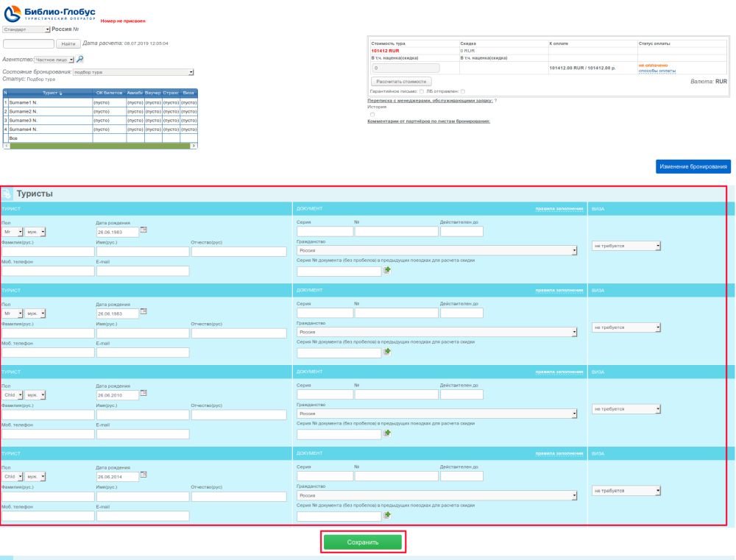The image size is (736, 560).
Task: Click the green plus icon in the fourth tourist's document section
Action: (387, 515)
